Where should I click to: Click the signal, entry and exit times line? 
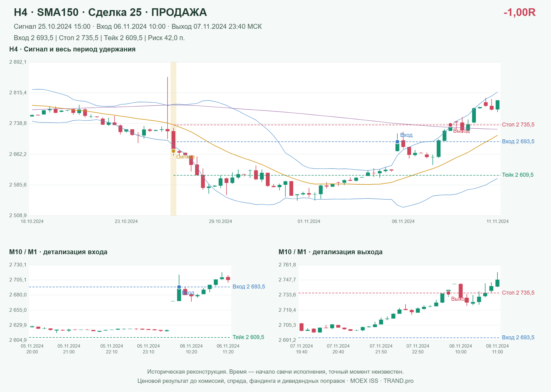(x=138, y=27)
